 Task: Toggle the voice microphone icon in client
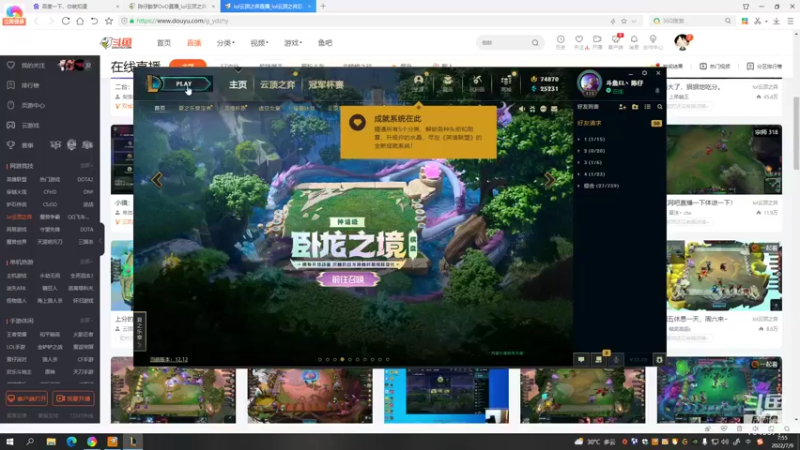[616, 360]
